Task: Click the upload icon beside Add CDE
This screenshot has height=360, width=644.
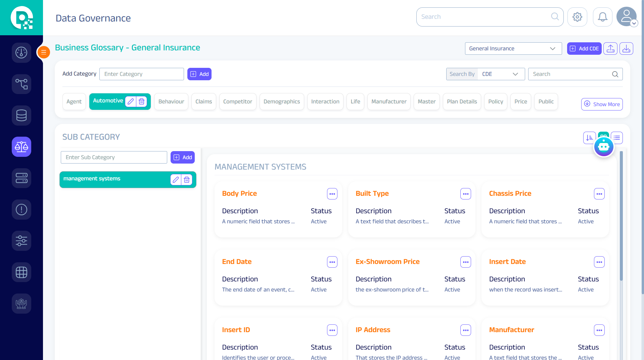Action: pos(610,49)
